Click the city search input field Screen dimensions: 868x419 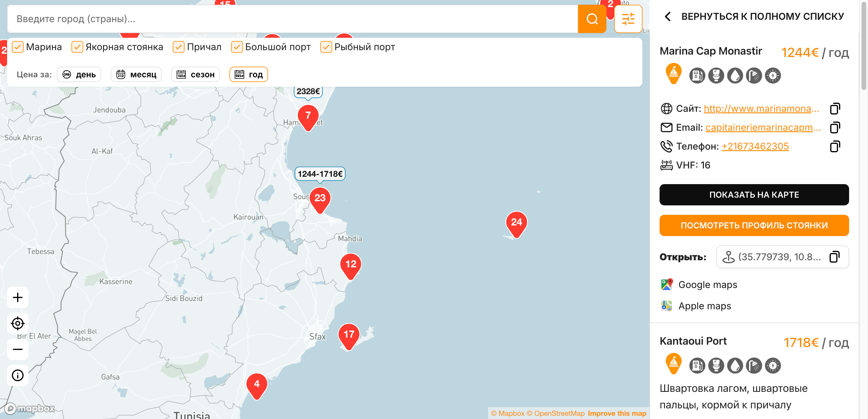click(292, 19)
